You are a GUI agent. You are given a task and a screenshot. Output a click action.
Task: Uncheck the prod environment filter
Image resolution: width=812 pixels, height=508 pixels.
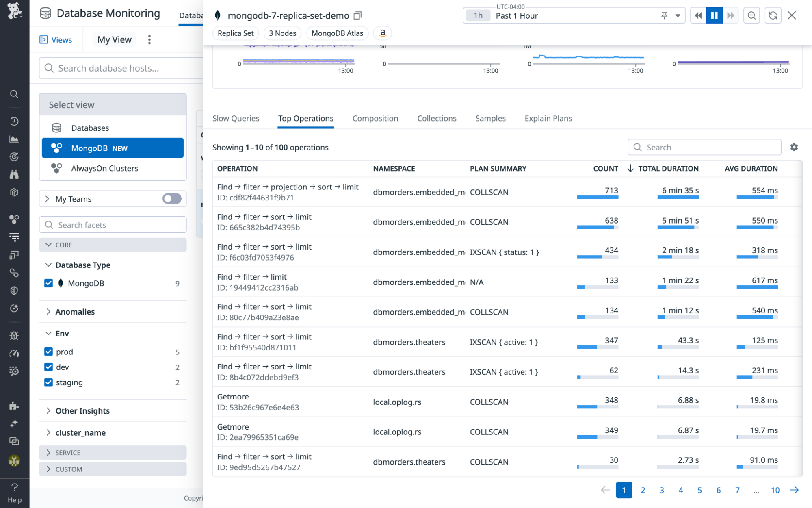pos(49,352)
